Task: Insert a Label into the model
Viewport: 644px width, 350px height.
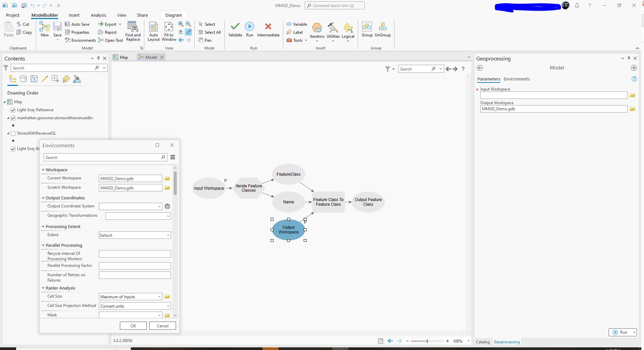Action: coord(295,32)
